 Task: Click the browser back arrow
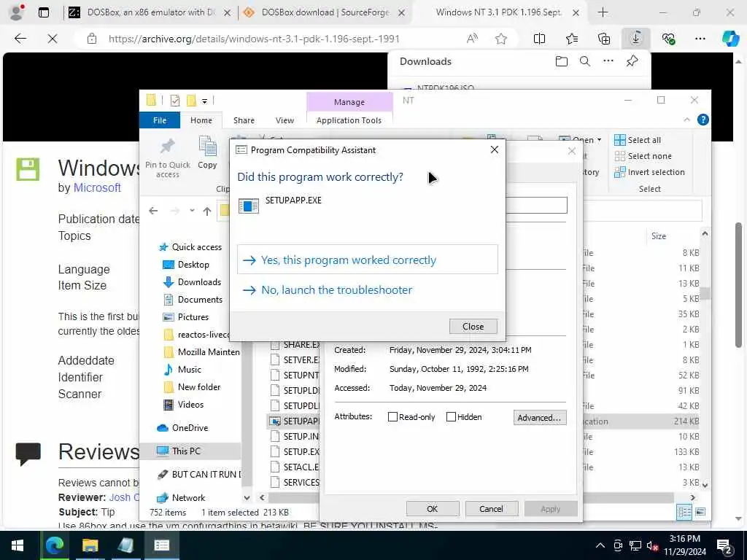tap(20, 39)
